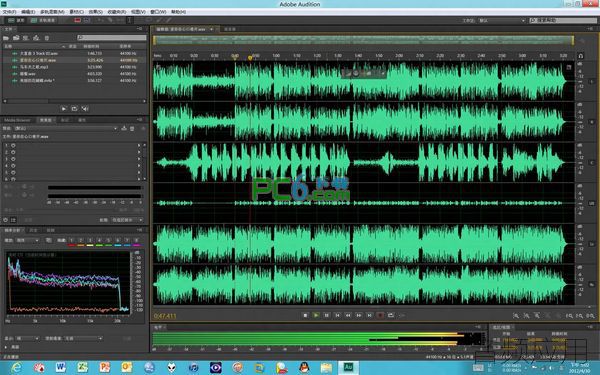Image resolution: width=600 pixels, height=375 pixels.
Task: Click the Files panel search field
Action: click(x=112, y=38)
